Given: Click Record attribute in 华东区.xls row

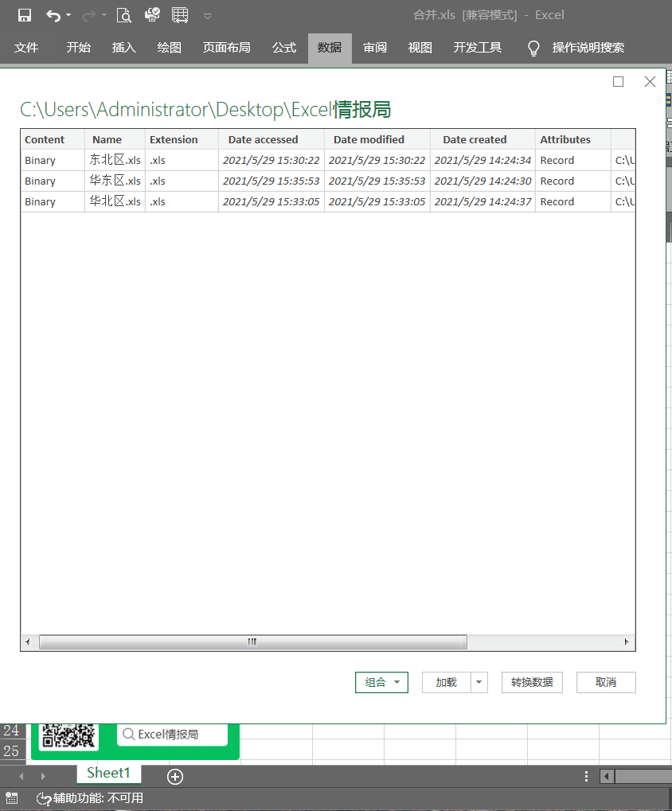Looking at the screenshot, I should [573, 181].
